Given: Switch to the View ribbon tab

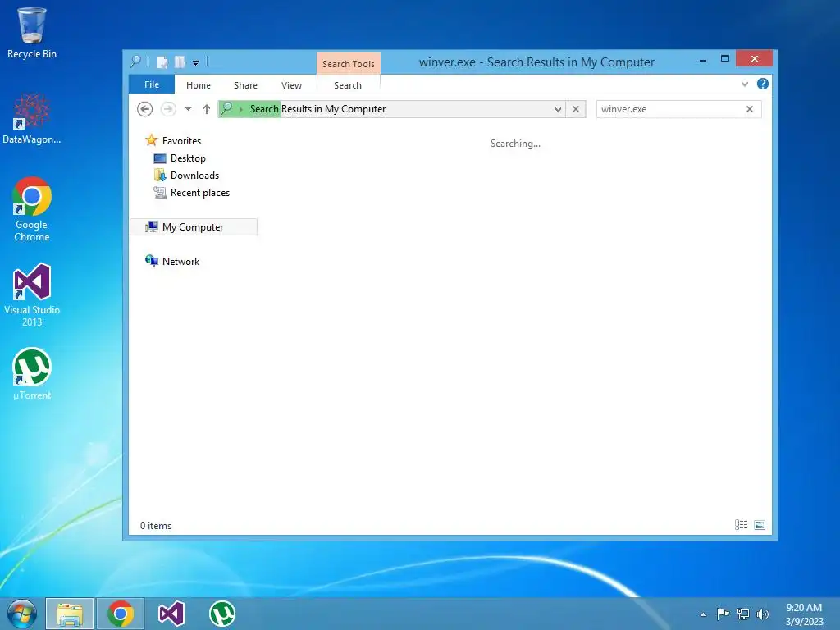Looking at the screenshot, I should point(291,85).
